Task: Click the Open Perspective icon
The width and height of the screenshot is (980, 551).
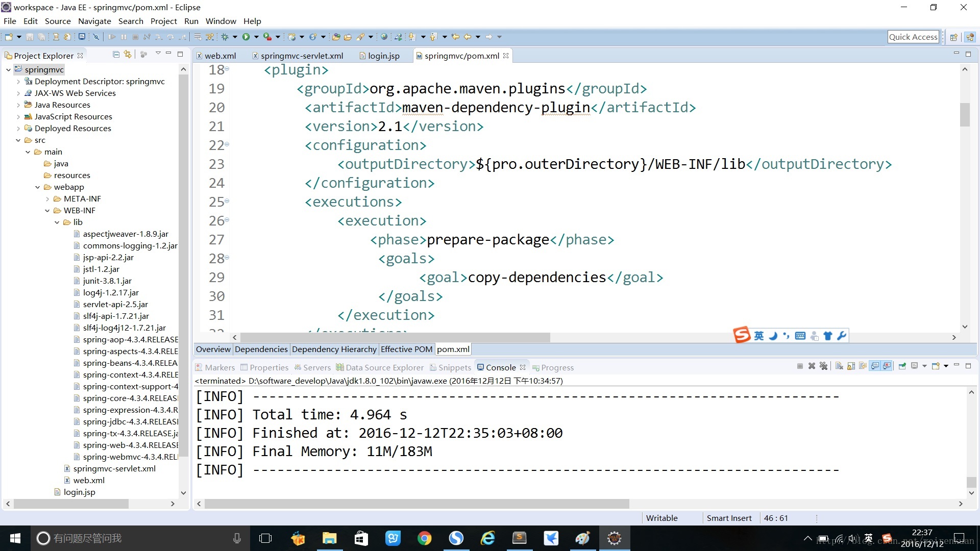Action: click(x=953, y=37)
